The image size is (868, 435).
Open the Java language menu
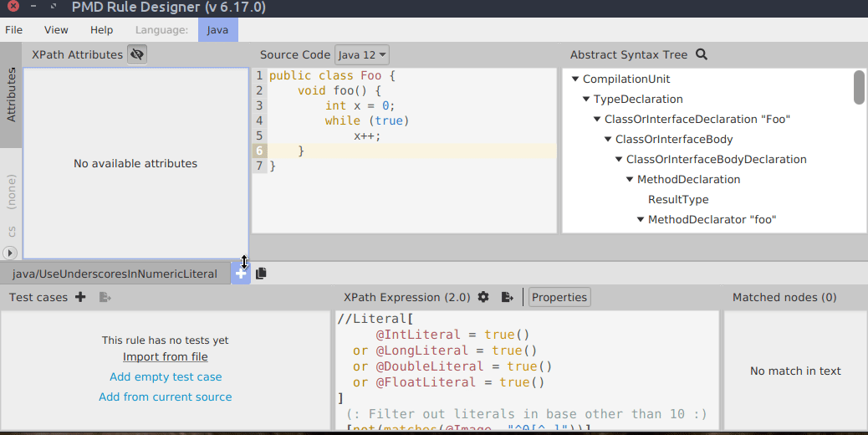(x=217, y=30)
